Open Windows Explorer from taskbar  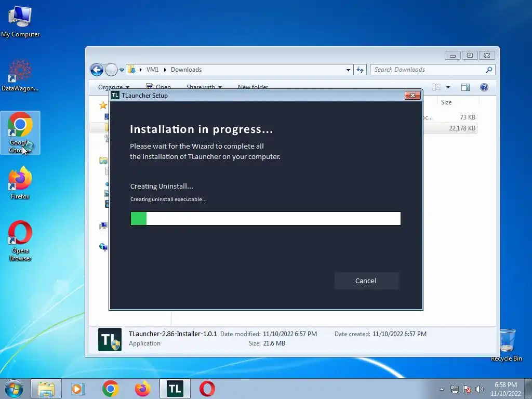[x=46, y=389]
